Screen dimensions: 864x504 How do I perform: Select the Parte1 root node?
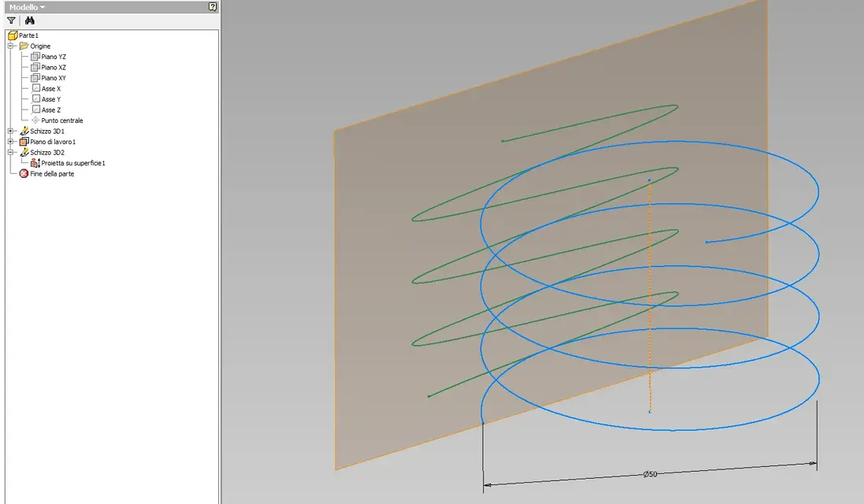click(28, 35)
